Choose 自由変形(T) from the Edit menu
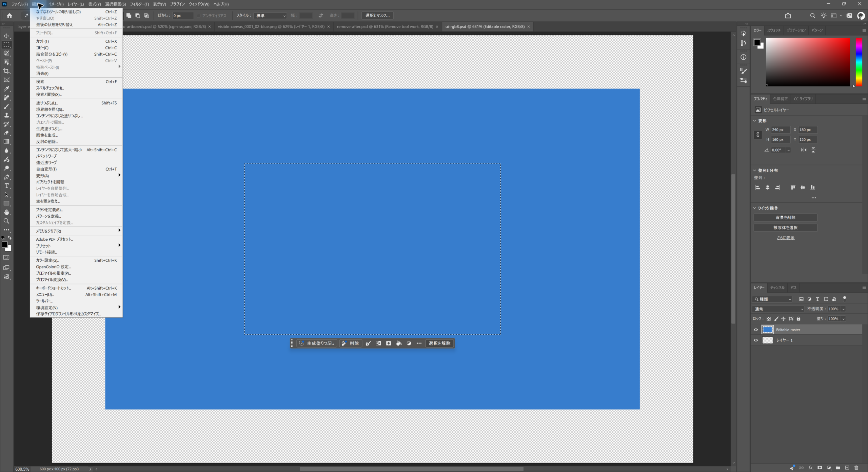This screenshot has height=472, width=868. pyautogui.click(x=76, y=169)
